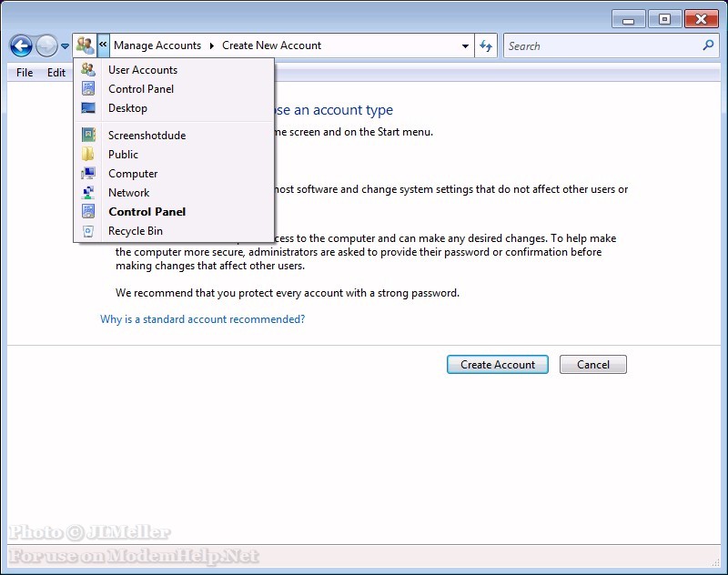Select Create New Account breadcrumb
The height and width of the screenshot is (575, 728).
271,45
